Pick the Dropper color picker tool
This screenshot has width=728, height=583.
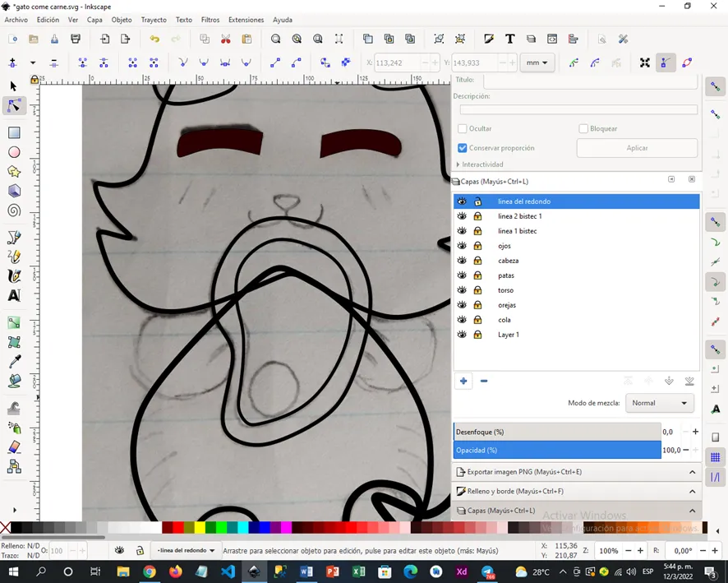tap(15, 362)
